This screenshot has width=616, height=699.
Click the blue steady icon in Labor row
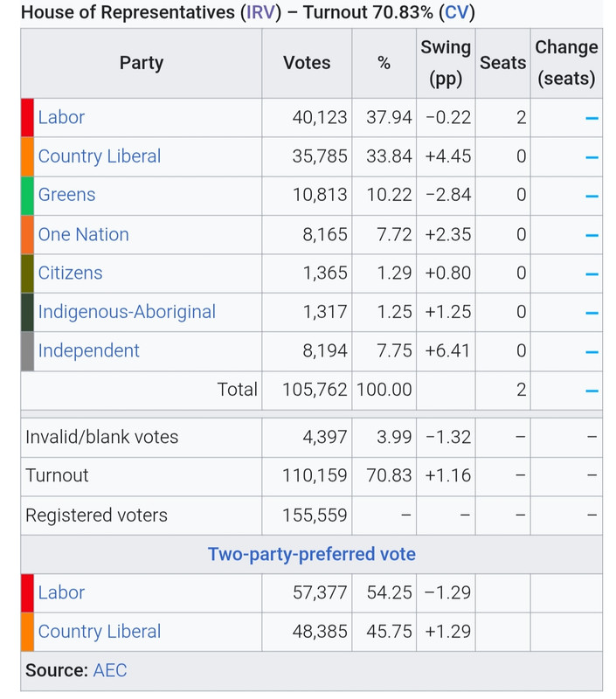coord(592,118)
